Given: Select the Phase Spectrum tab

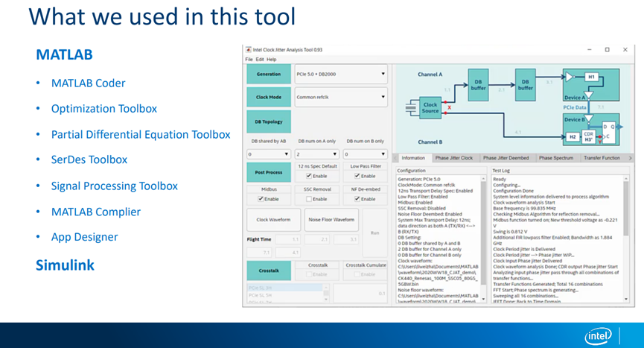Looking at the screenshot, I should tap(555, 158).
